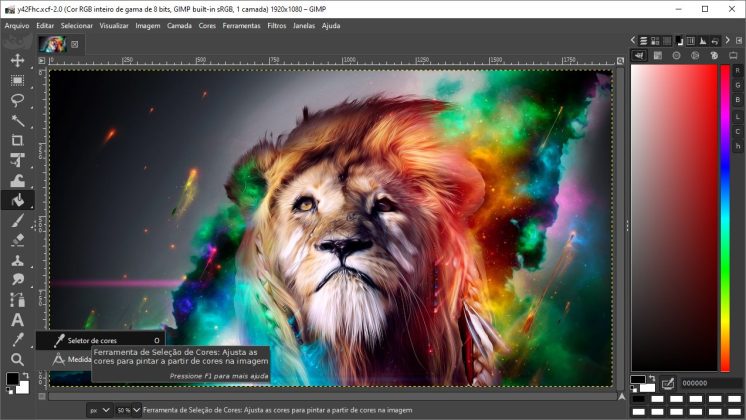The image size is (746, 420).
Task: Swap toolbox foreground and background colors
Action: pos(25,375)
